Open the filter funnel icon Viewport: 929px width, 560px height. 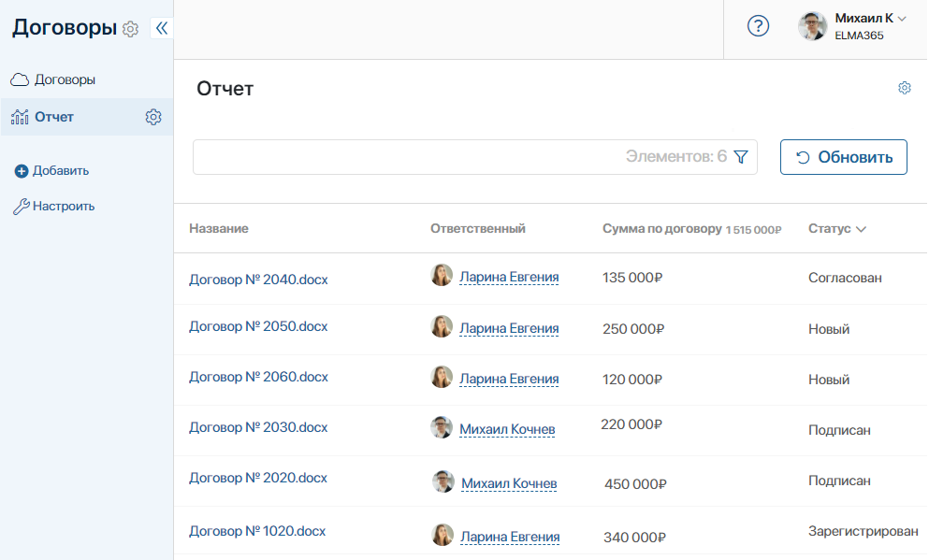(x=741, y=157)
